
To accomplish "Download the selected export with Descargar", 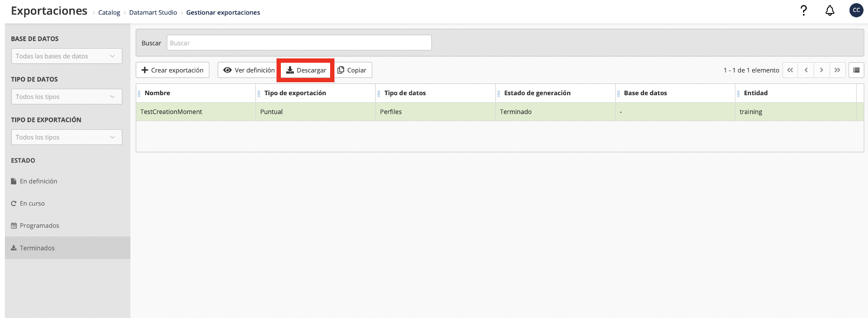I will click(x=306, y=70).
